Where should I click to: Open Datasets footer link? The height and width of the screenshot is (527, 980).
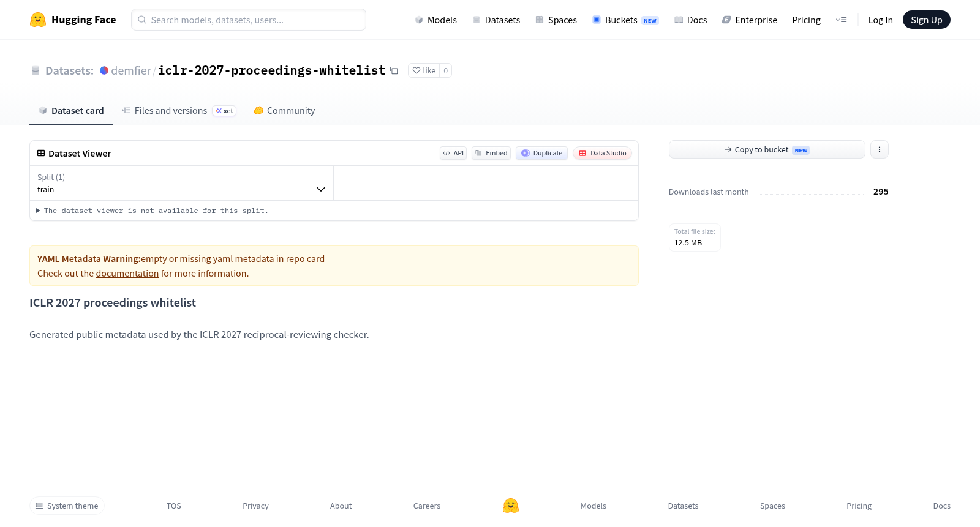coord(683,506)
